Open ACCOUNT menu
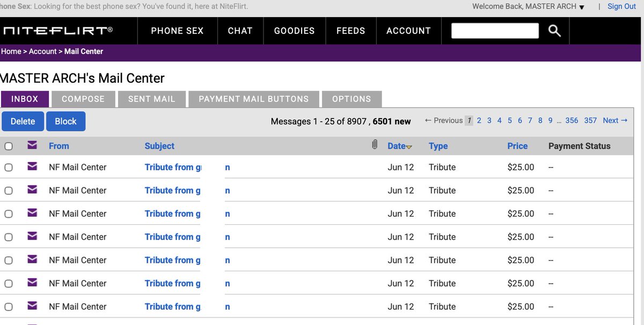Screen dimensions: 644x325 click(408, 31)
